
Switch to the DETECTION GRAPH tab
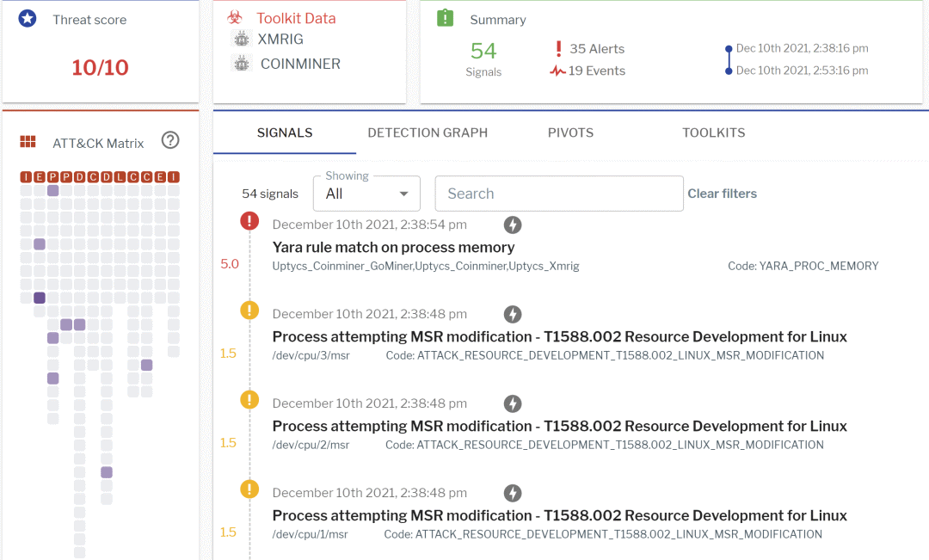[428, 132]
